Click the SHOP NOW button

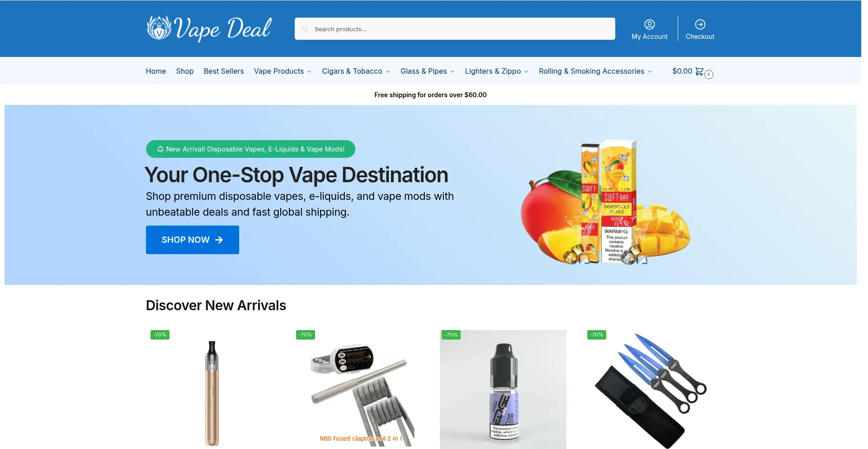pyautogui.click(x=193, y=240)
